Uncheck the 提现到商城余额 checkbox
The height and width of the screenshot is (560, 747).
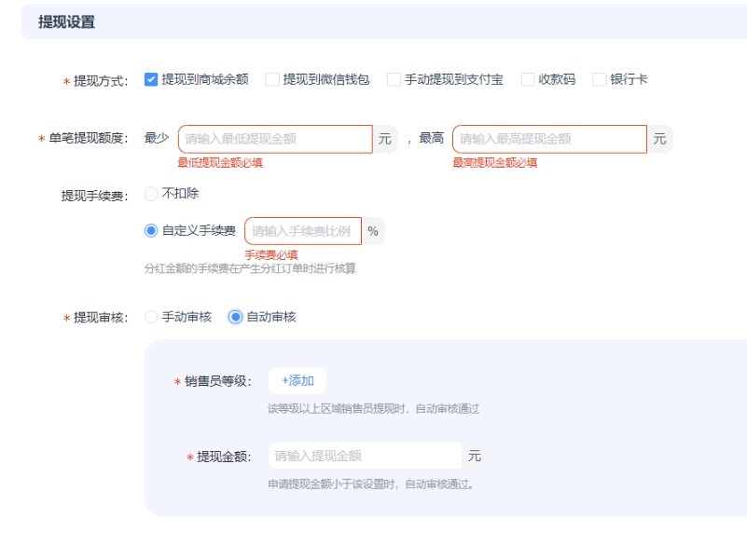(x=151, y=80)
